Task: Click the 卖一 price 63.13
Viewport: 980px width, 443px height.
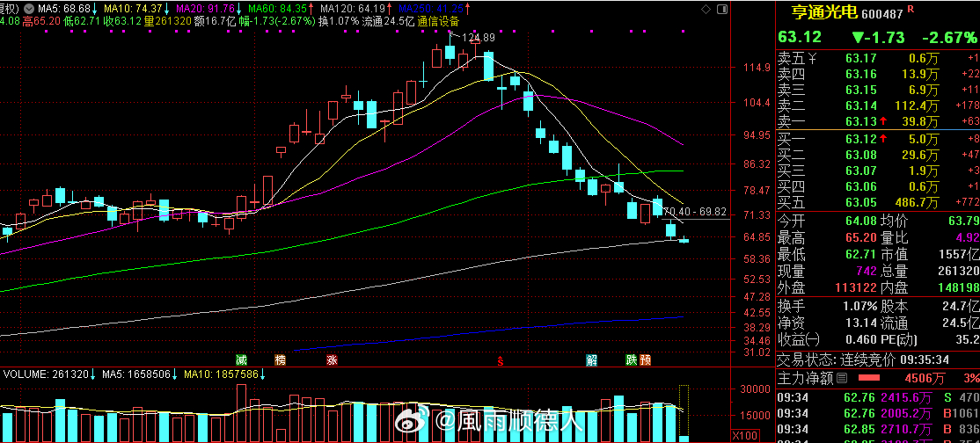Action: click(860, 121)
